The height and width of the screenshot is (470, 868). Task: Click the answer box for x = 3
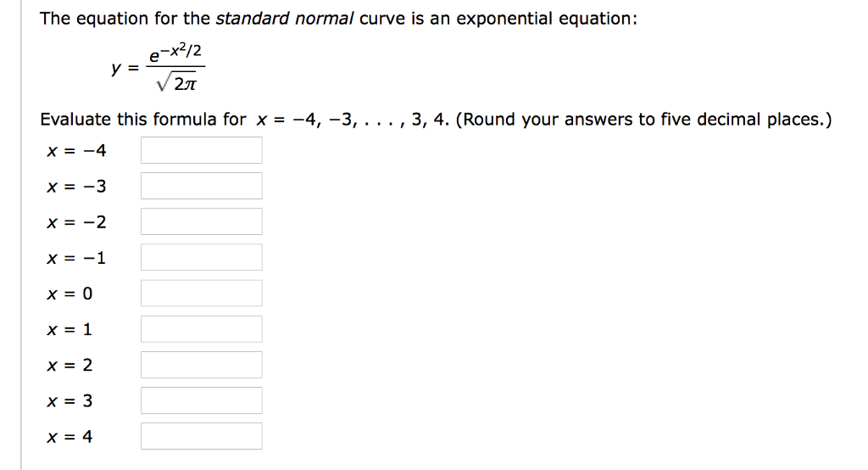click(202, 400)
